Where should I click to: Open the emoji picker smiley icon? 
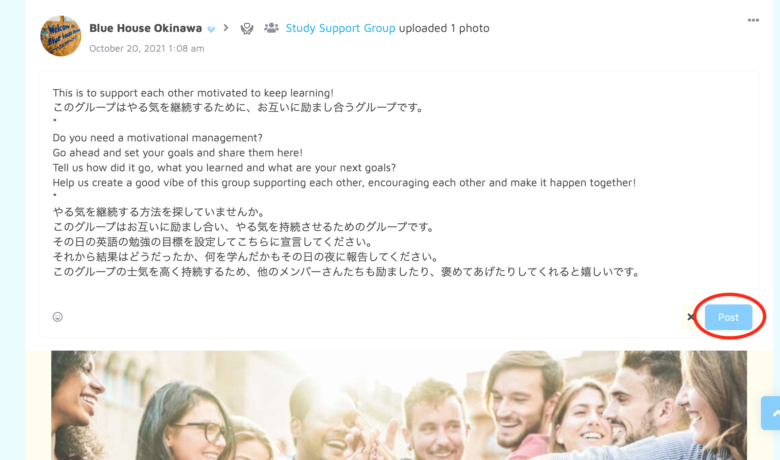[58, 317]
